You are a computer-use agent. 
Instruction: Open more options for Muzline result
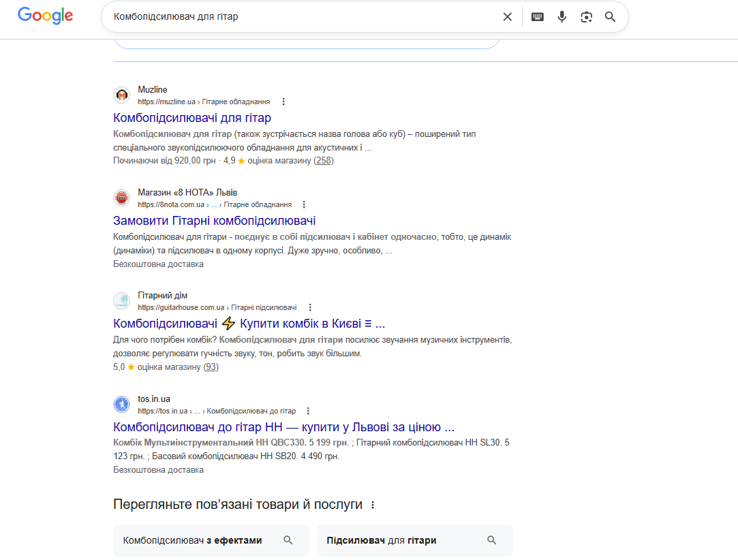[283, 102]
